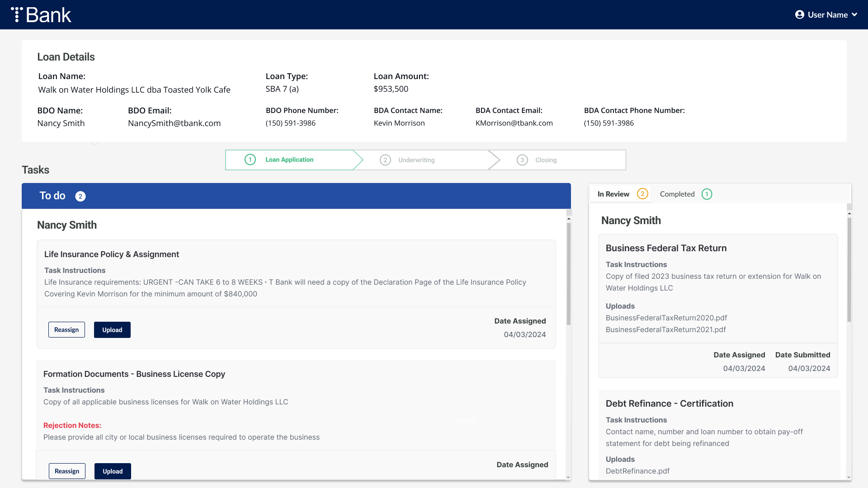This screenshot has width=868, height=488.
Task: Open BusinessFederalTaxReturn2020.pdf upload
Action: [x=666, y=318]
